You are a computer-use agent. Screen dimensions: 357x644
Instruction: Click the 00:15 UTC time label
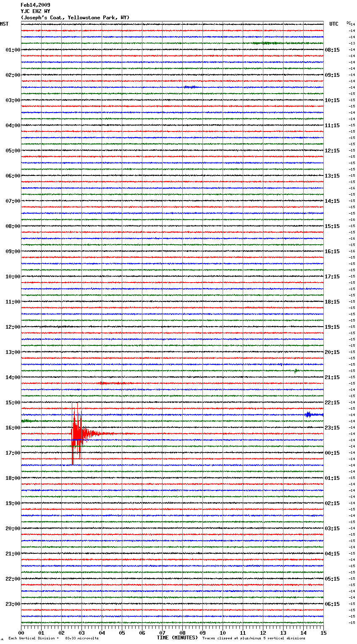(x=332, y=453)
